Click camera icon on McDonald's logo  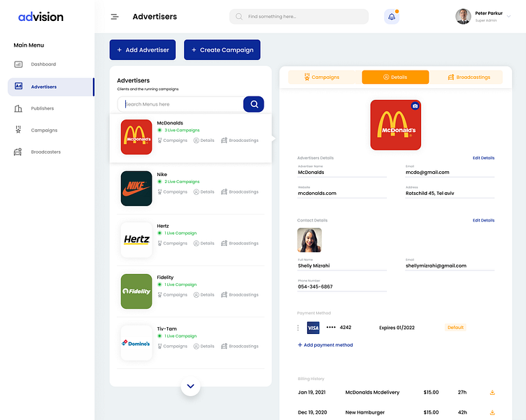click(x=415, y=106)
